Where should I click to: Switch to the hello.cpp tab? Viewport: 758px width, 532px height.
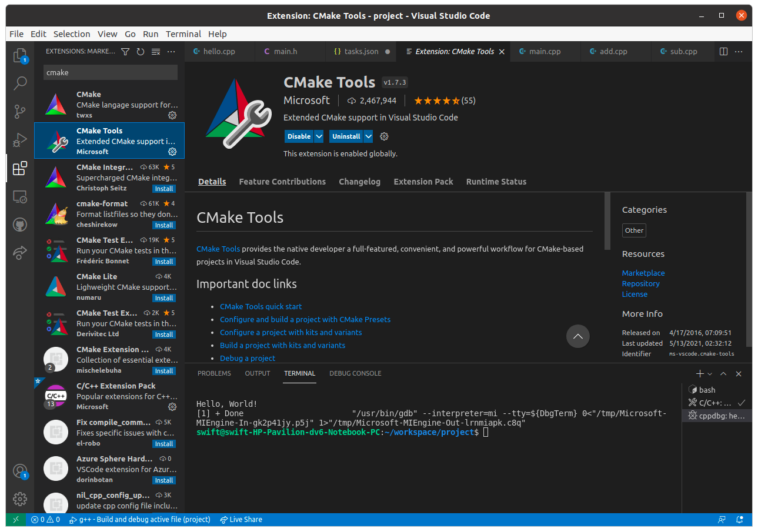(219, 52)
